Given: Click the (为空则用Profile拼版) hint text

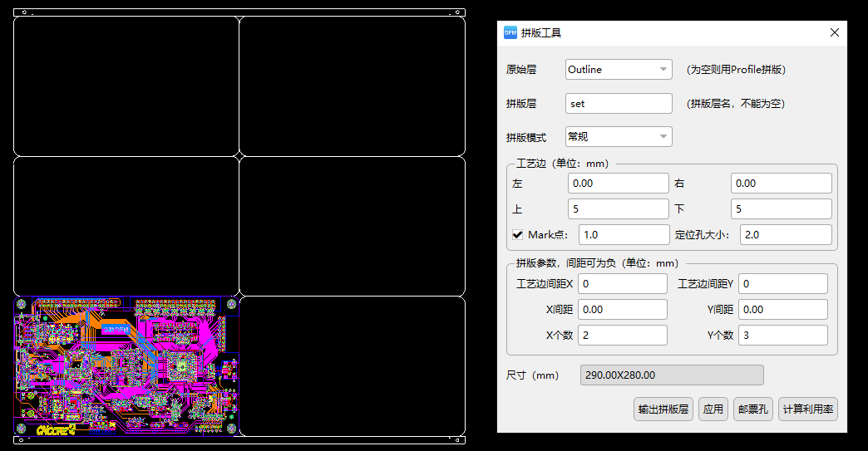Looking at the screenshot, I should pyautogui.click(x=736, y=70).
